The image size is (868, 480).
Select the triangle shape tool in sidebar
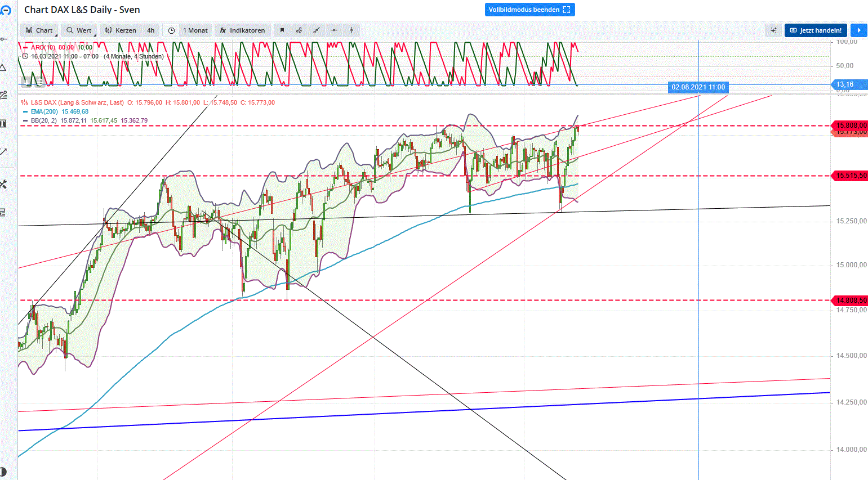tap(3, 68)
